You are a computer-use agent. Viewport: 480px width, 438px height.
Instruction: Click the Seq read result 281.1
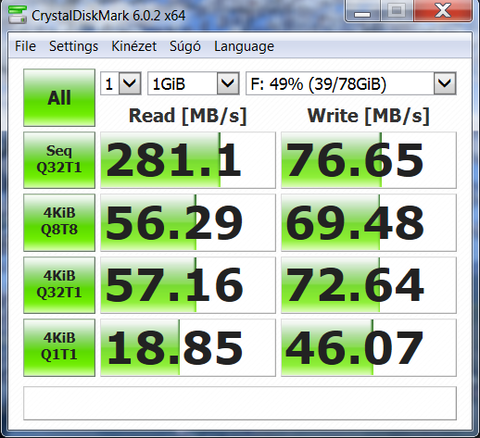188,160
